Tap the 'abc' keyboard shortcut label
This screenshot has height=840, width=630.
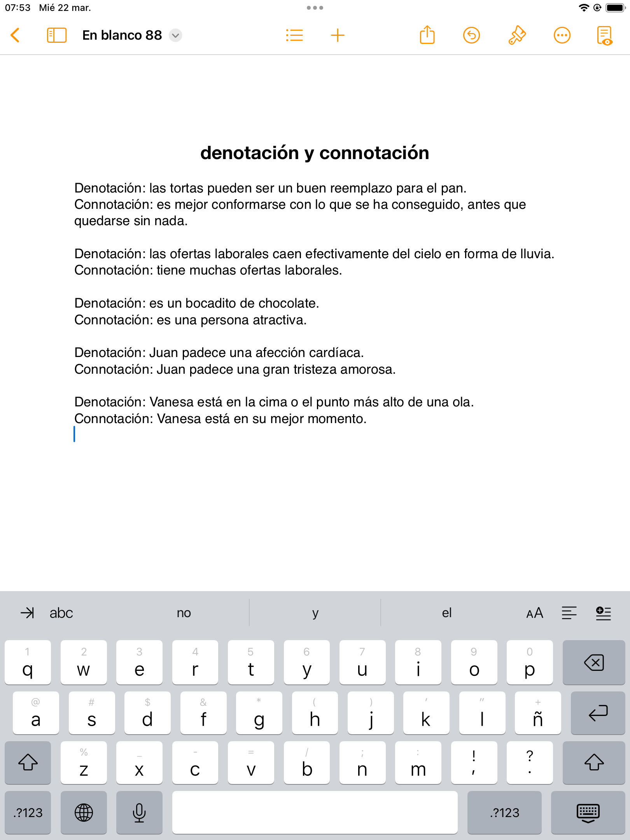click(61, 613)
